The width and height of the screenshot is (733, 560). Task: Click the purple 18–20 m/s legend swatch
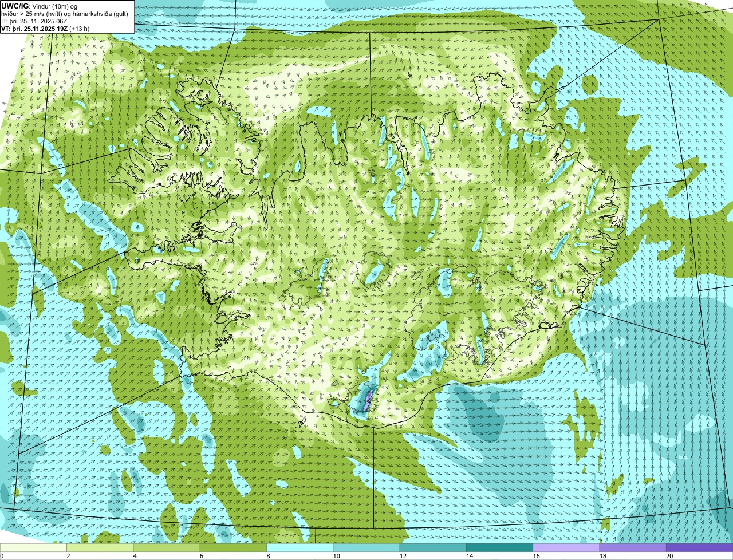(x=633, y=547)
